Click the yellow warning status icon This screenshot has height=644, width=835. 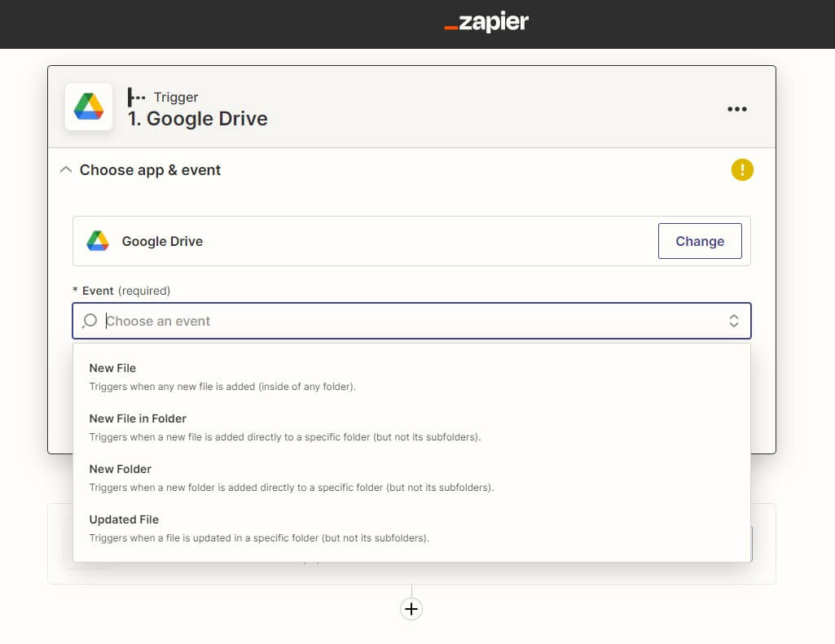click(x=742, y=170)
